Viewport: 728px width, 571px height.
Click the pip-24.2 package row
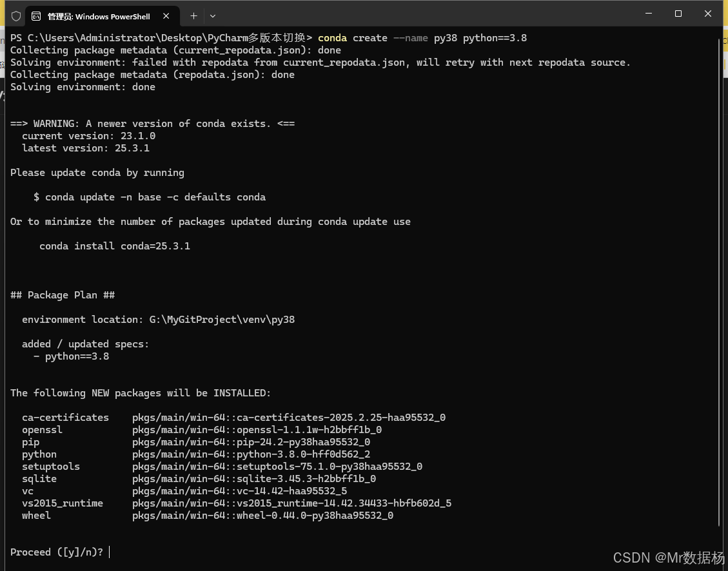196,442
